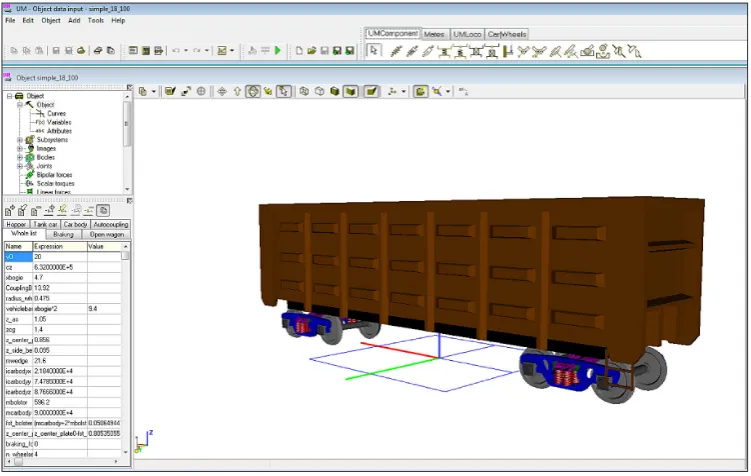Toggle the rotate view globe button
Screen dimensions: 751x476
tap(253, 91)
